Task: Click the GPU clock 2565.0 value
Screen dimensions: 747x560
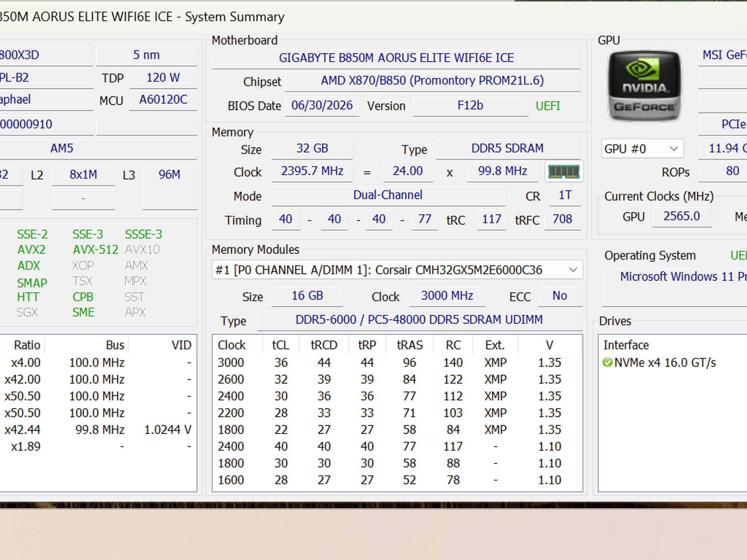Action: 682,217
